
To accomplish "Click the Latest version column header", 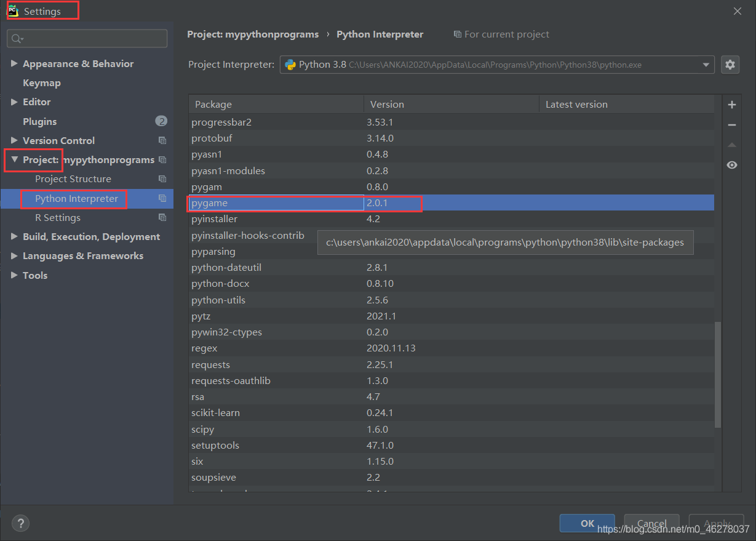I will (x=626, y=104).
